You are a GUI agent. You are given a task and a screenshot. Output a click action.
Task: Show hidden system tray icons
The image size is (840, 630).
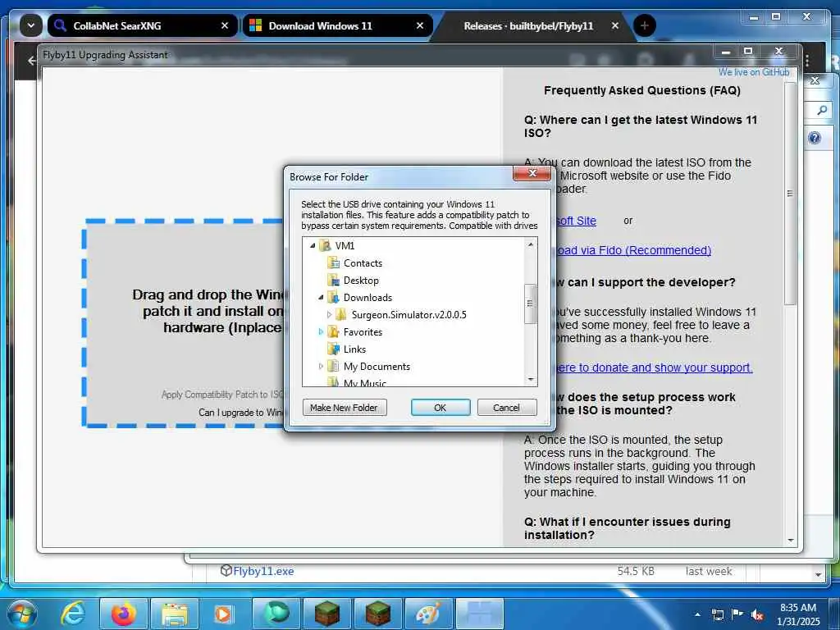tap(697, 614)
